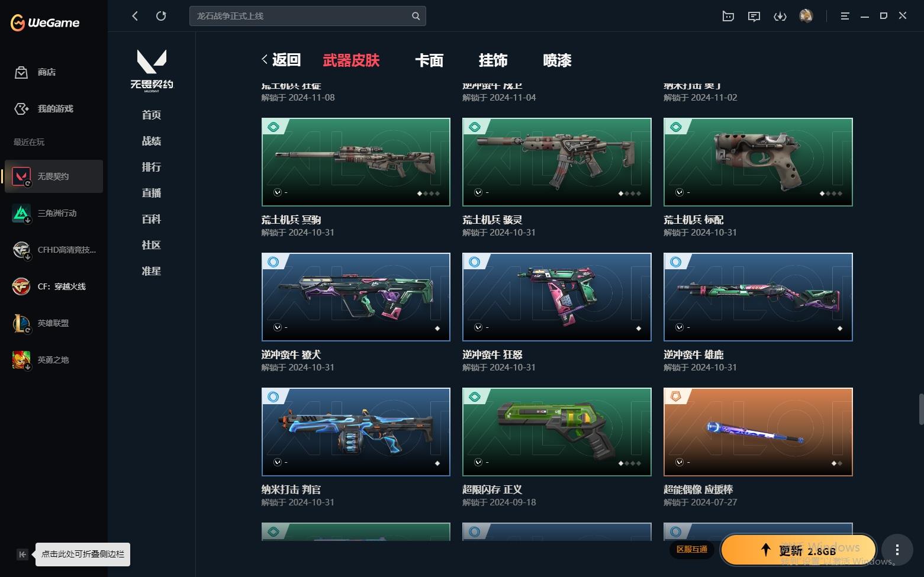Image resolution: width=924 pixels, height=577 pixels.
Task: Open the three-dot more options button
Action: [897, 550]
